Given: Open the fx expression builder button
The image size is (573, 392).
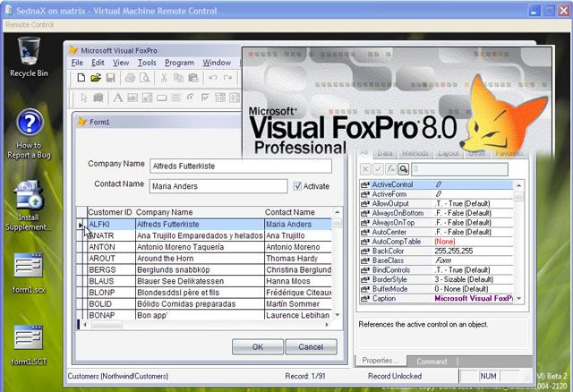Looking at the screenshot, I should tap(390, 169).
